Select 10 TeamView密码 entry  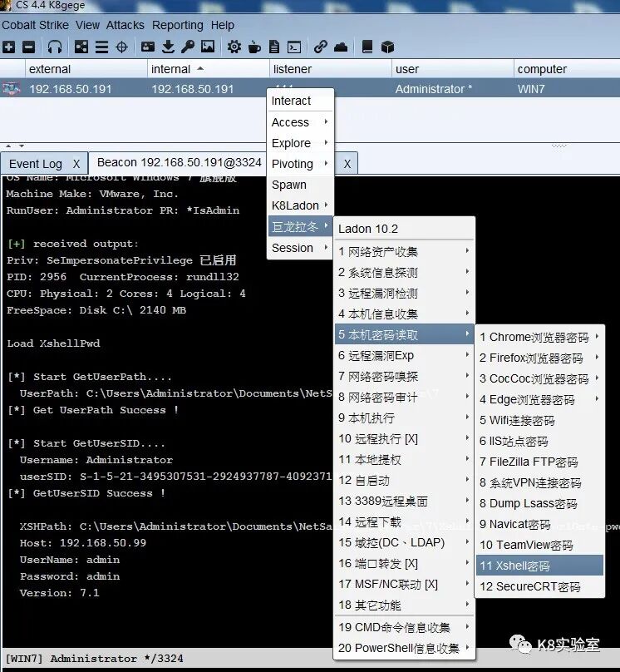click(x=539, y=545)
